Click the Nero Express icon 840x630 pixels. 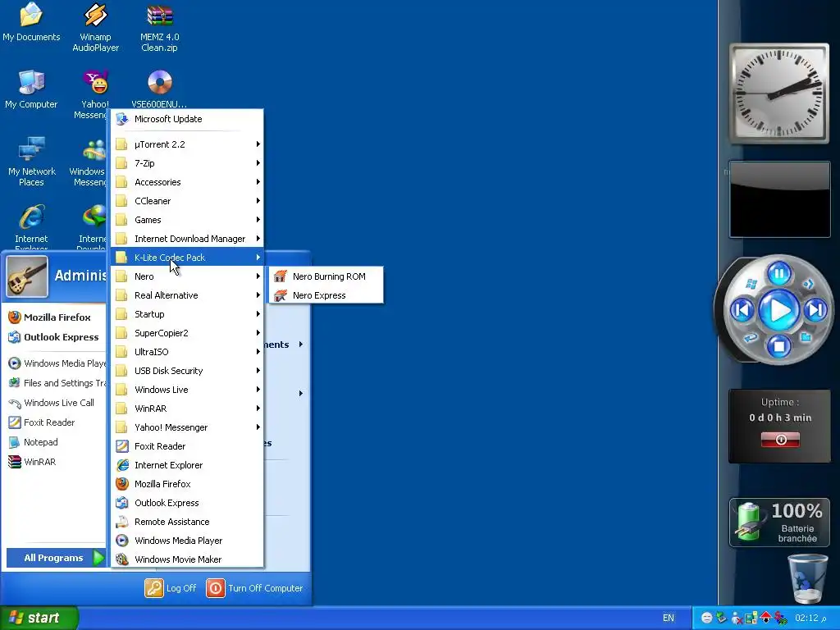(x=281, y=295)
